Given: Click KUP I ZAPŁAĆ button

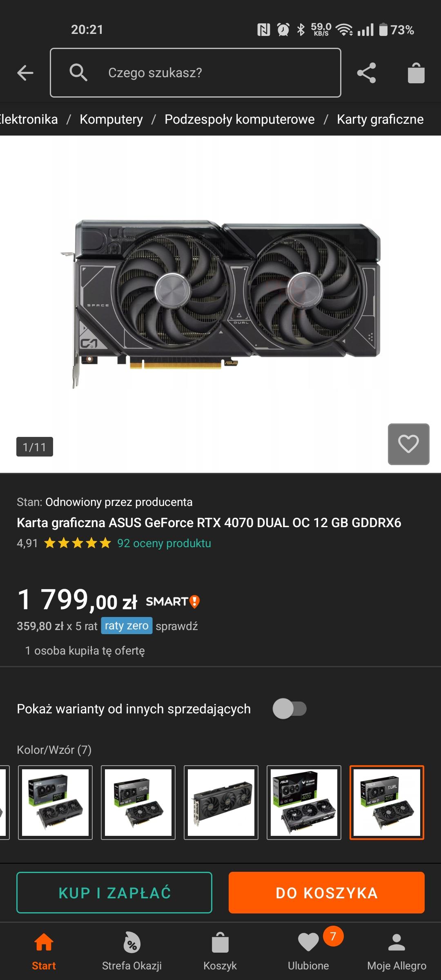Looking at the screenshot, I should 114,893.
